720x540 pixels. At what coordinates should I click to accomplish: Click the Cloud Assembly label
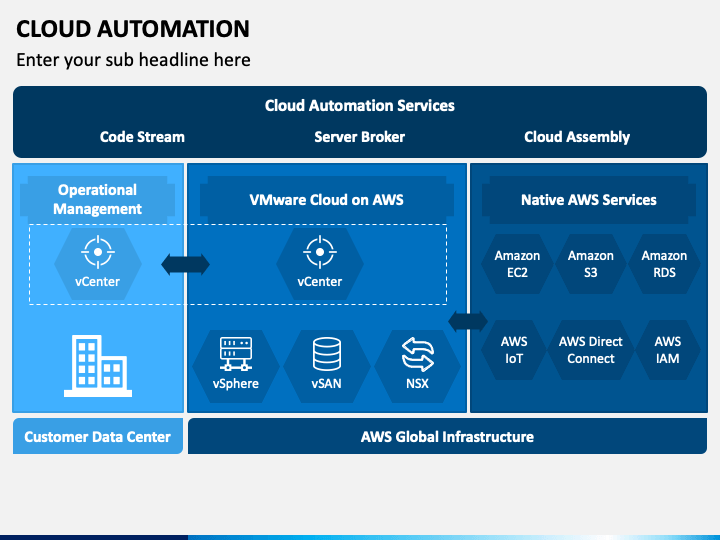[x=577, y=137]
